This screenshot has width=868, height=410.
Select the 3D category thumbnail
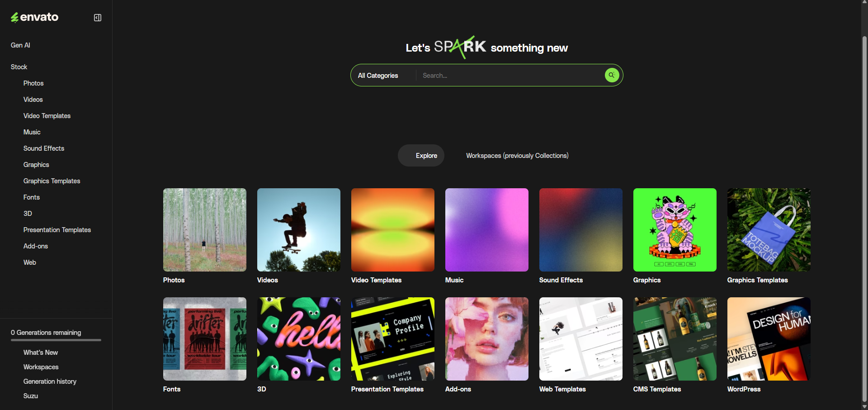pos(299,339)
